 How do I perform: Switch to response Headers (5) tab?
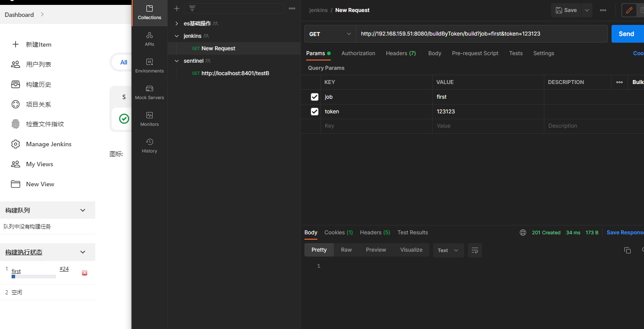[375, 233]
